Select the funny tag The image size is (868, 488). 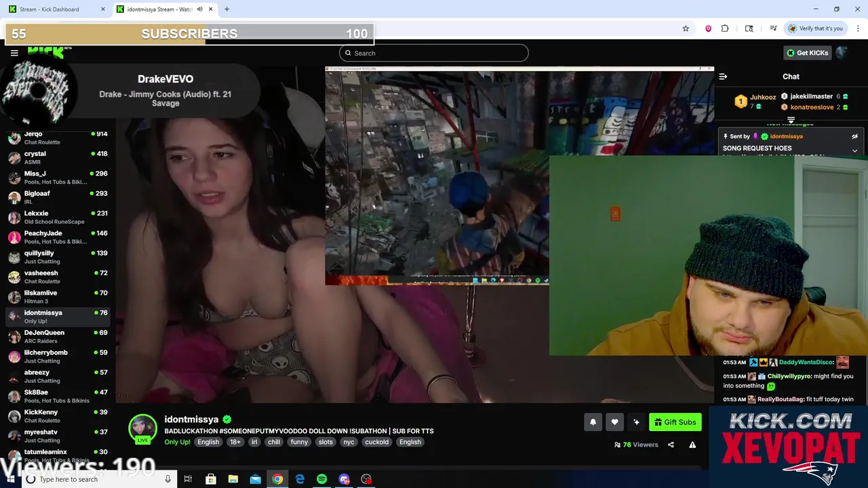[x=299, y=442]
